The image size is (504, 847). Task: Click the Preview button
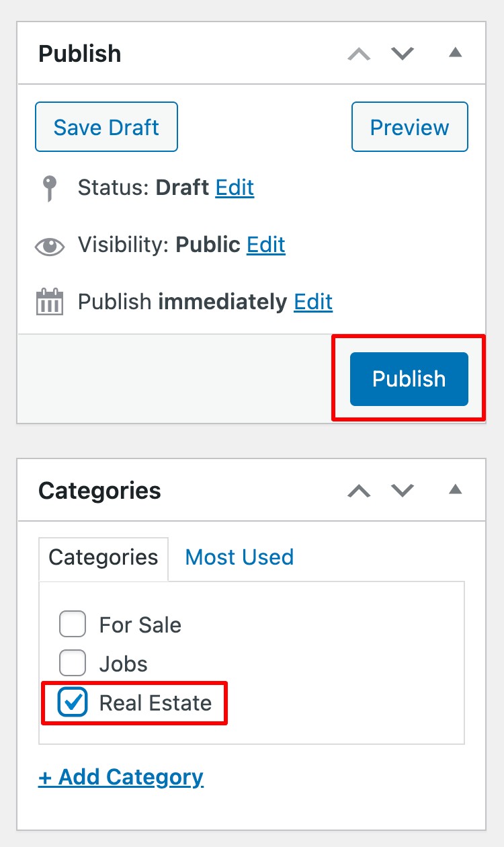click(409, 126)
